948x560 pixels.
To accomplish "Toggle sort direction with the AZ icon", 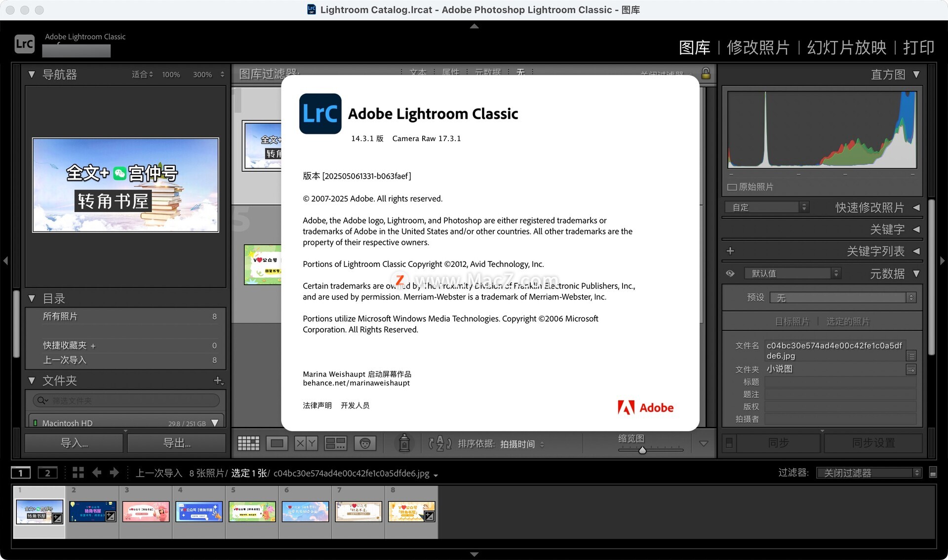I will tap(439, 443).
